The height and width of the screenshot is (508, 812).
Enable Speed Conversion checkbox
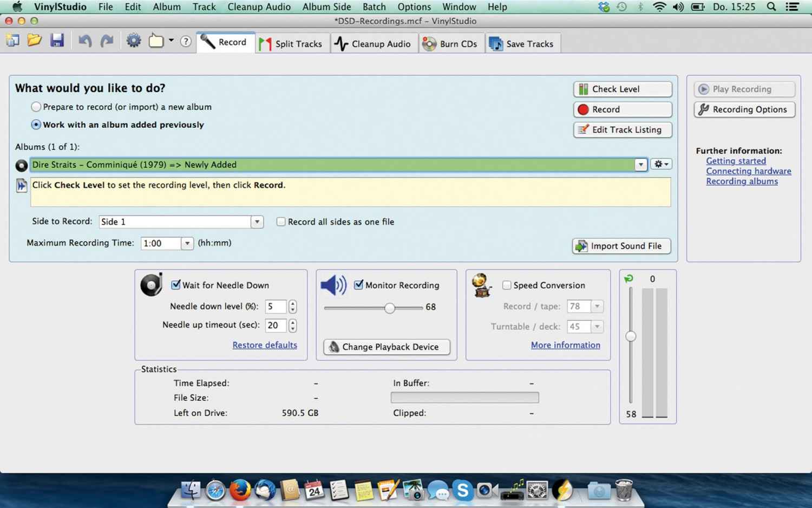(507, 285)
